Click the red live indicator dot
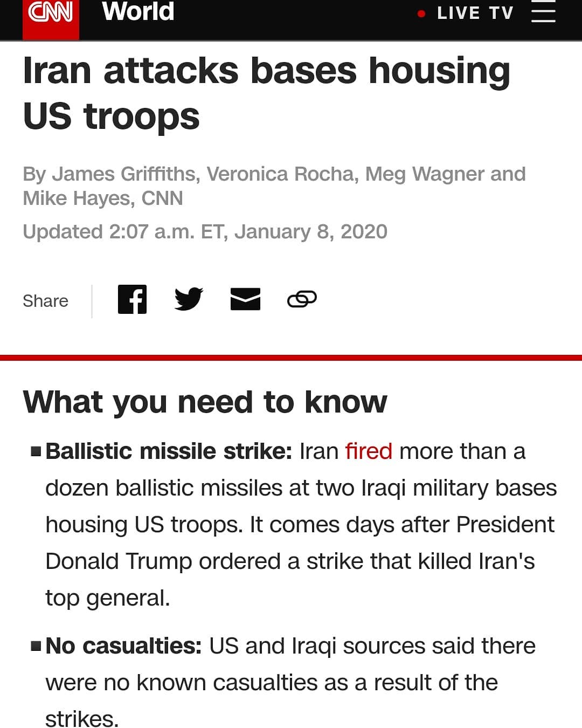 click(421, 13)
